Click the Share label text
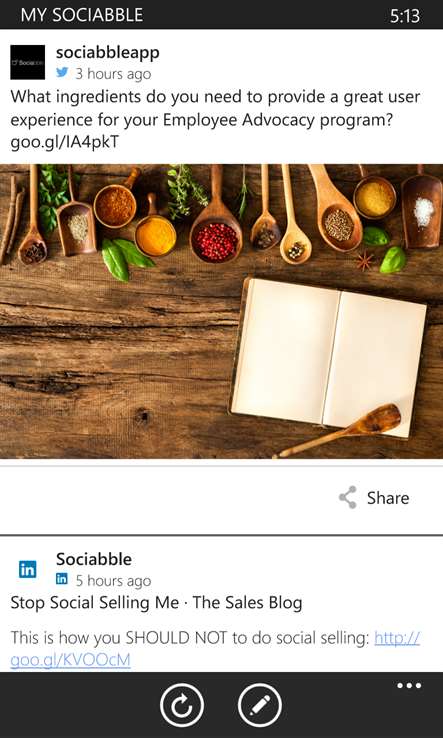Image resolution: width=443 pixels, height=738 pixels. coord(388,498)
